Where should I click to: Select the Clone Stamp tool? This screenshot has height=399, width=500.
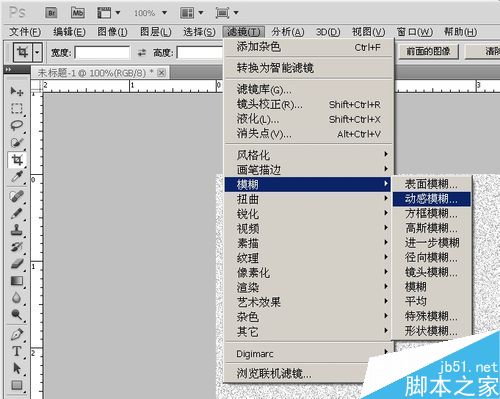[17, 230]
